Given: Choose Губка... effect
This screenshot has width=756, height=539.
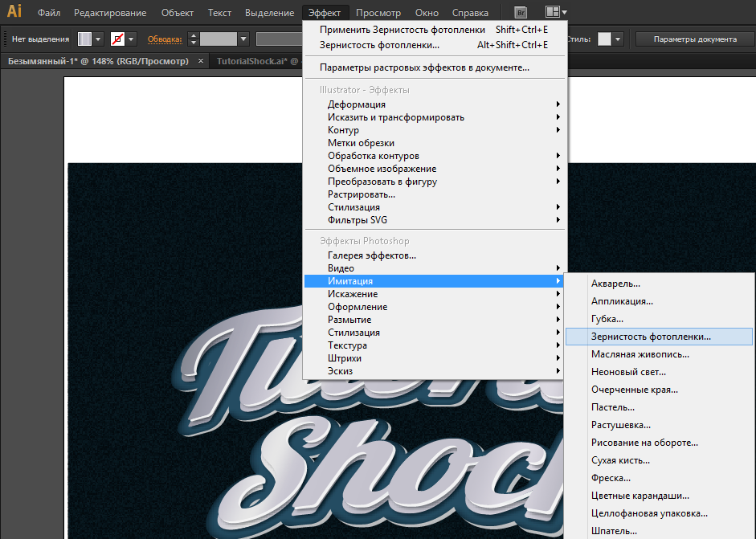Looking at the screenshot, I should pyautogui.click(x=659, y=319).
